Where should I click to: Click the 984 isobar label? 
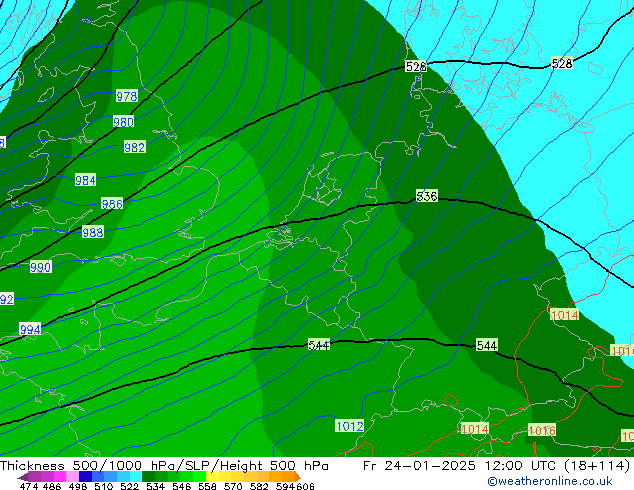point(85,180)
